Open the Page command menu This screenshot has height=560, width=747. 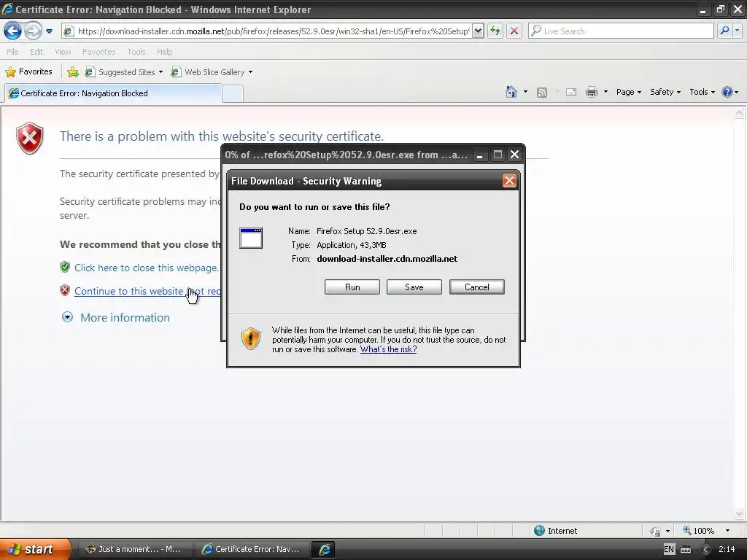click(x=628, y=92)
